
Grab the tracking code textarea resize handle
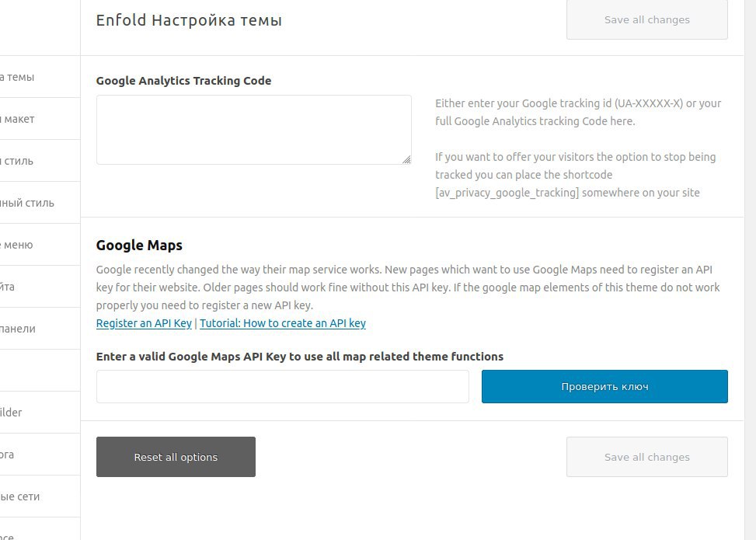click(x=406, y=159)
